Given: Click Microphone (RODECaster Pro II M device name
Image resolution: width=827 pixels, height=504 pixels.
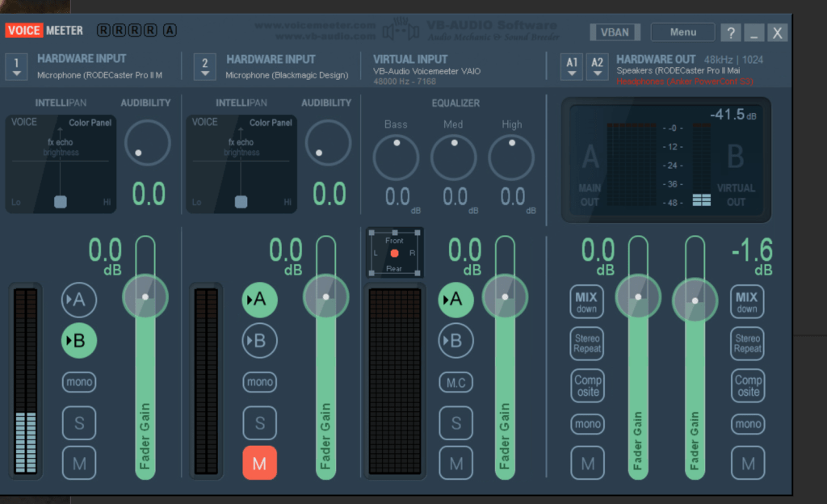Looking at the screenshot, I should pyautogui.click(x=99, y=75).
